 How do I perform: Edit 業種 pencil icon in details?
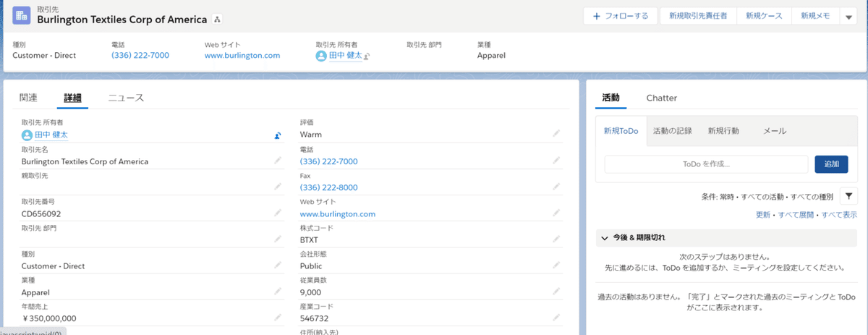[278, 292]
